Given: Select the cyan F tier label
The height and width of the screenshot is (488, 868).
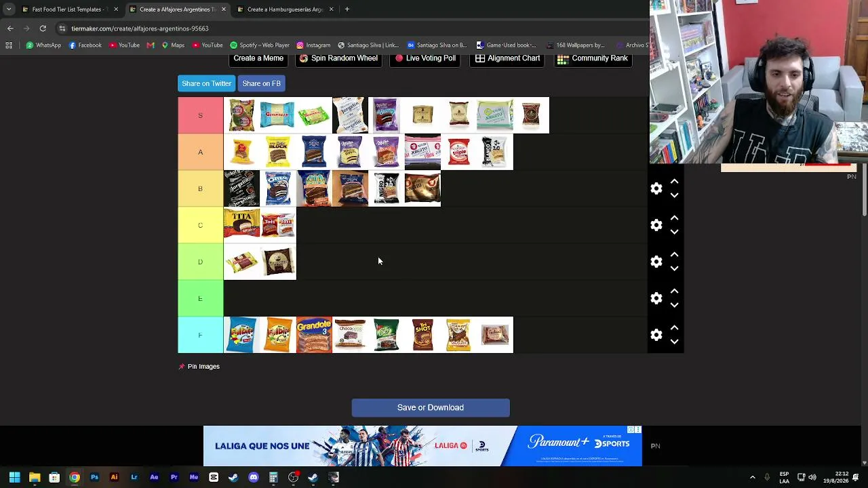Looking at the screenshot, I should pyautogui.click(x=200, y=335).
